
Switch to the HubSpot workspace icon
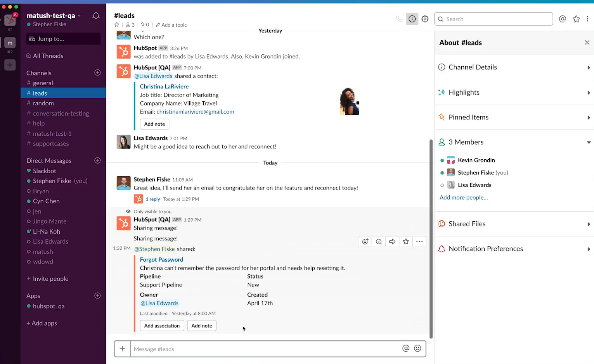point(10,20)
